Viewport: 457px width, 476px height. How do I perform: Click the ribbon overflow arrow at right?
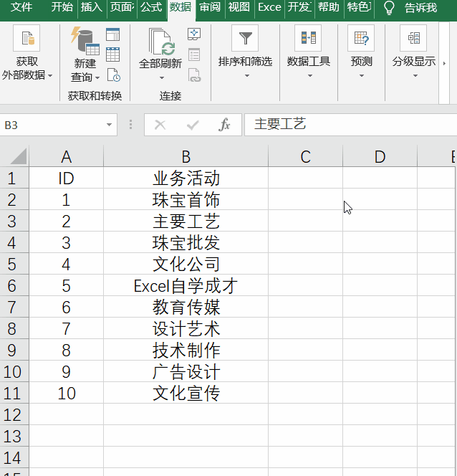pos(444,64)
